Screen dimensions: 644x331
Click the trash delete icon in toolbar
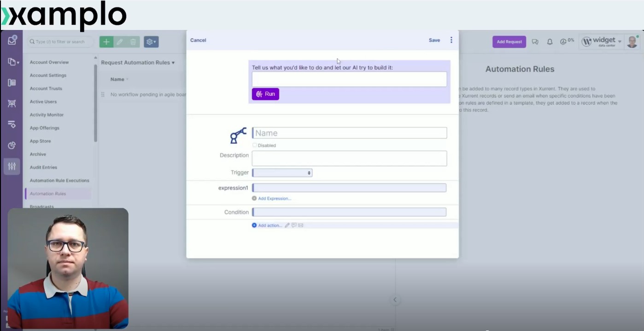point(133,42)
